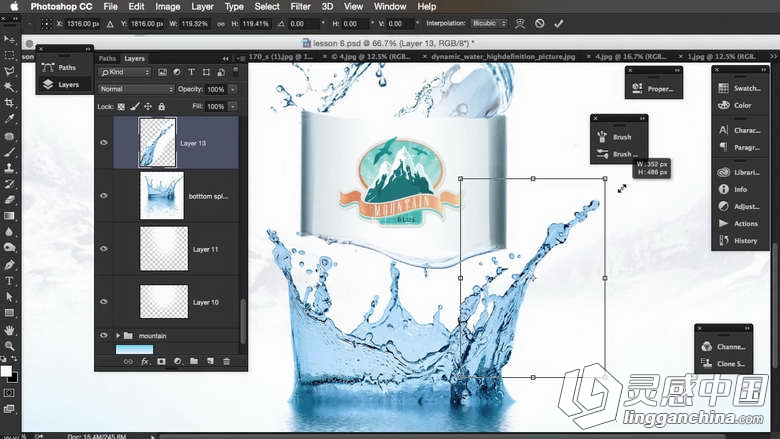Select the Brush tool in toolbar
This screenshot has height=439, width=780.
tap(9, 152)
